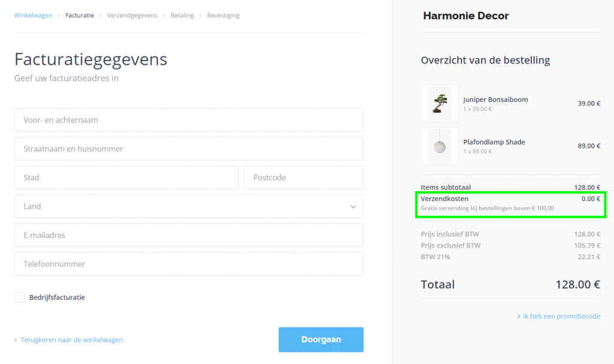Image resolution: width=614 pixels, height=364 pixels.
Task: Open the Winkelwagen breadcrumb link
Action: pyautogui.click(x=33, y=15)
